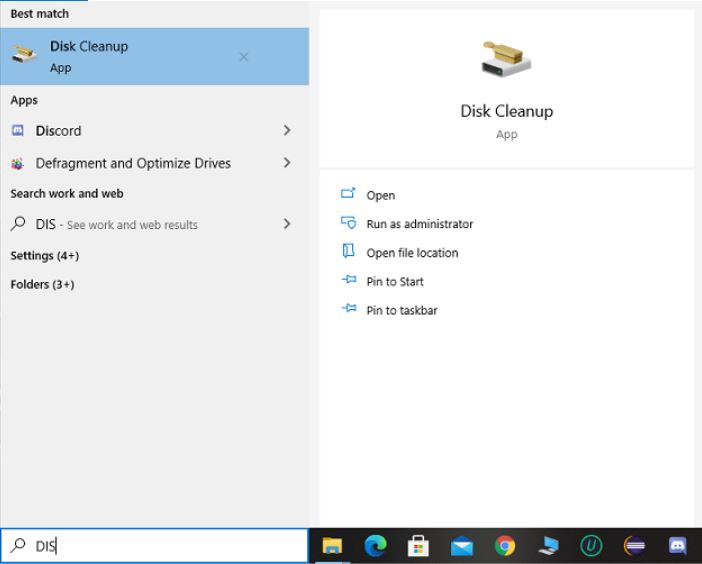
Task: Choose Open file location
Action: pyautogui.click(x=412, y=253)
